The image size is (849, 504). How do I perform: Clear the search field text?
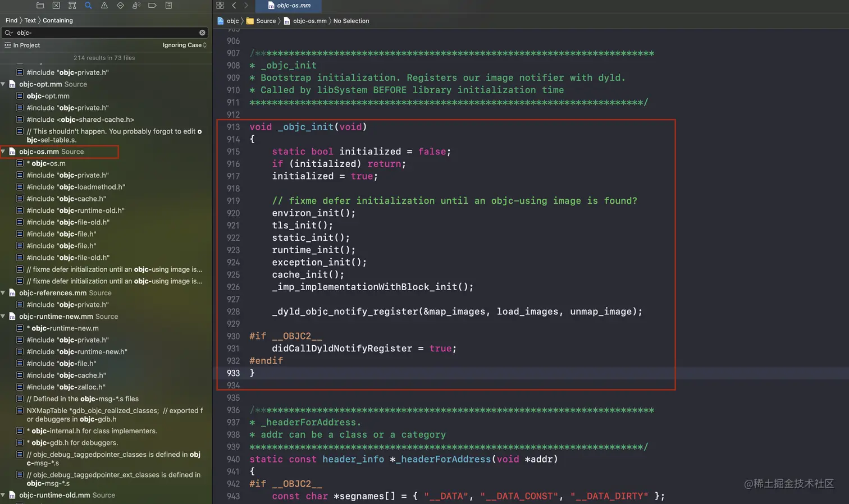point(202,33)
